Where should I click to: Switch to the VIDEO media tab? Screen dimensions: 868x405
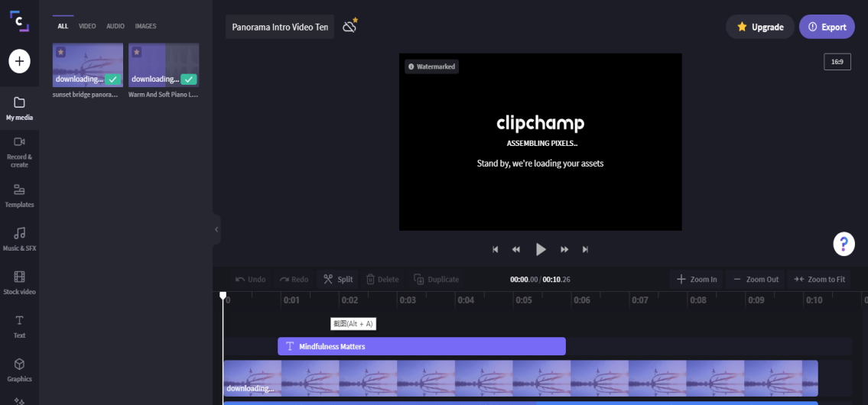point(87,26)
